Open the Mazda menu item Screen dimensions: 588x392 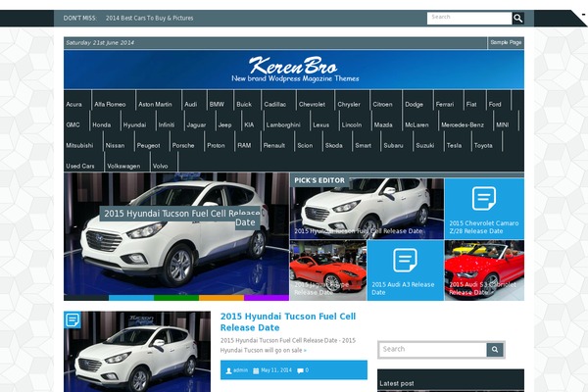tap(383, 124)
